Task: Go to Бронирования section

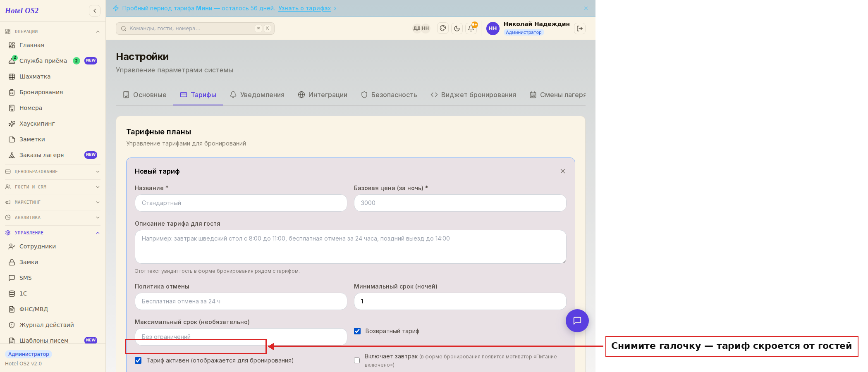Action: (53, 92)
